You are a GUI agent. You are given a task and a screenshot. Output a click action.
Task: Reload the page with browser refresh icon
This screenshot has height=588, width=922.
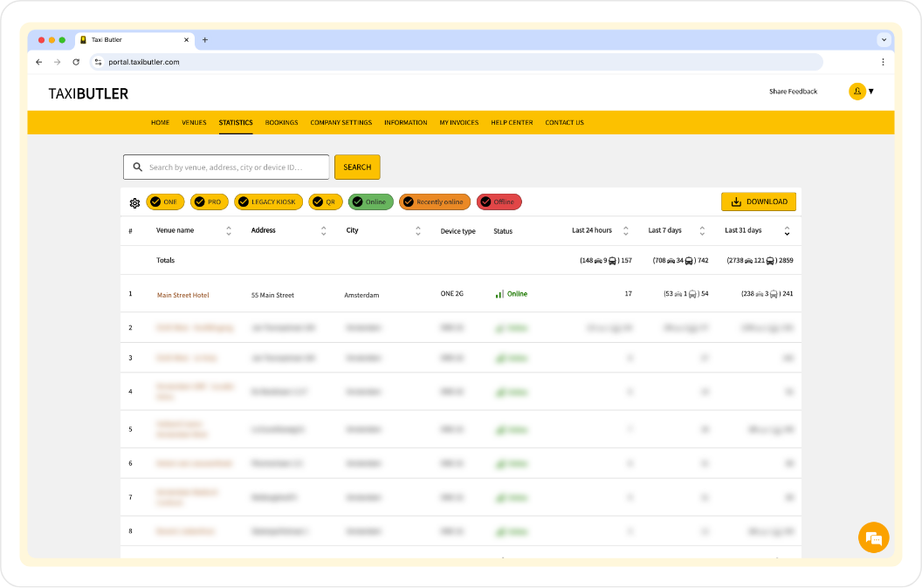76,62
